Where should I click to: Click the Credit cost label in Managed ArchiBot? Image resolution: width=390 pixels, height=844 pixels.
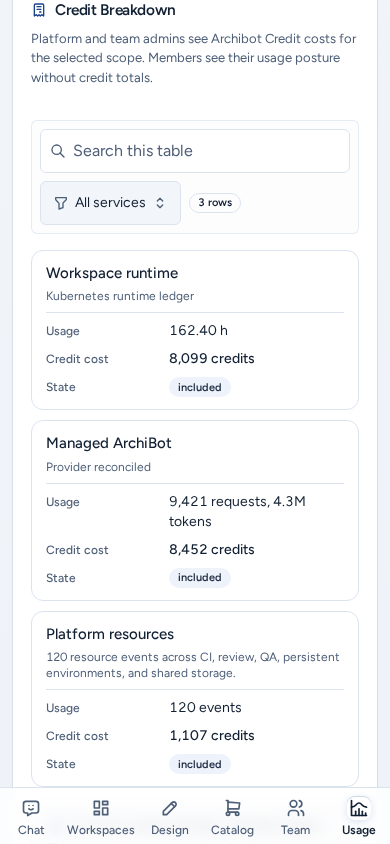click(x=77, y=550)
